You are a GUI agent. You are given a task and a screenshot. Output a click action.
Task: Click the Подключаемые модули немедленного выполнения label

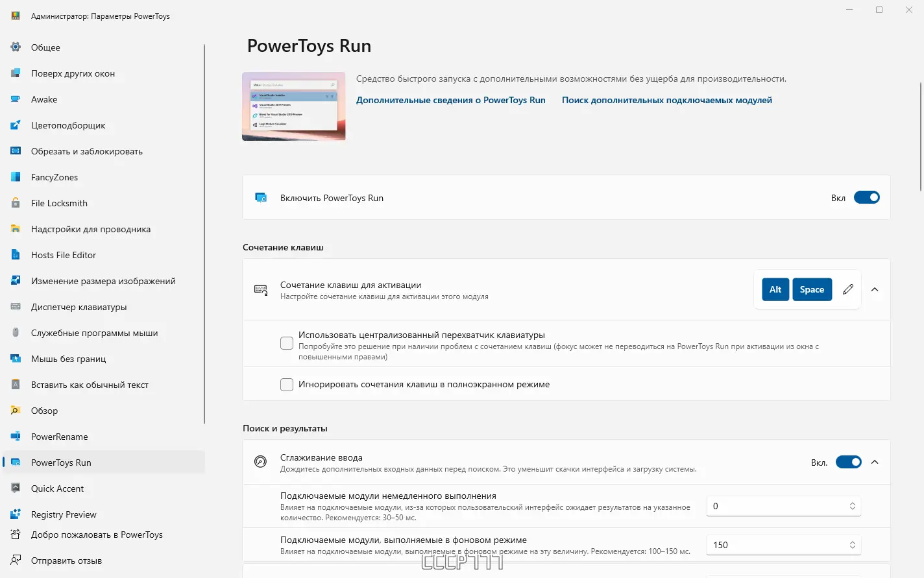pyautogui.click(x=388, y=496)
